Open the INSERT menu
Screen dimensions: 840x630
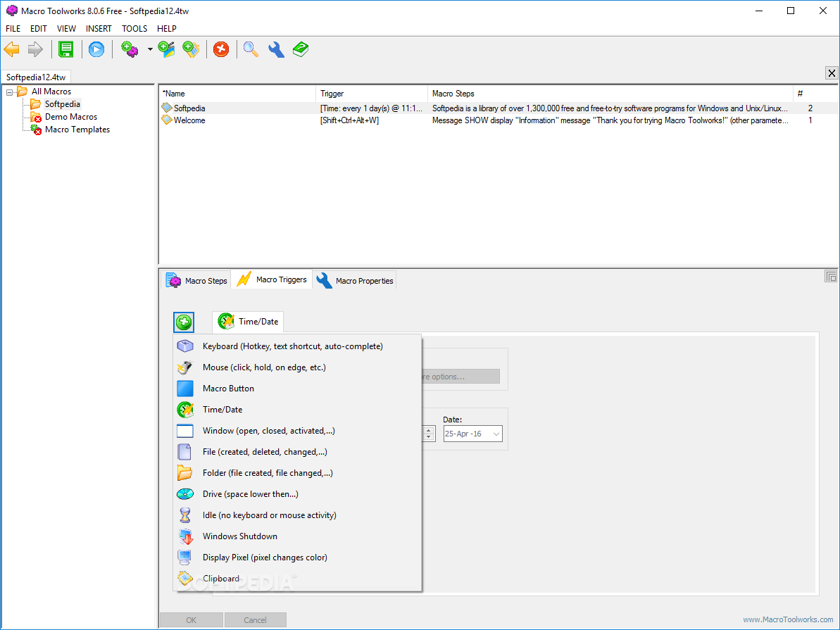(x=99, y=28)
